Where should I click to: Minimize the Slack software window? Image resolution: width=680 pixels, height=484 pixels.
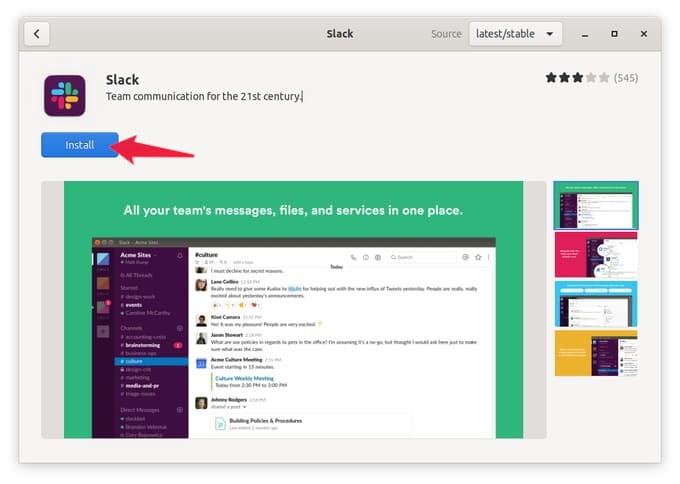click(x=585, y=34)
